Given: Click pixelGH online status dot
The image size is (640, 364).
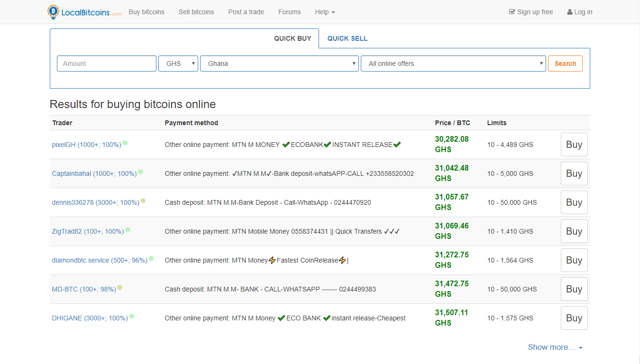Looking at the screenshot, I should 125,143.
